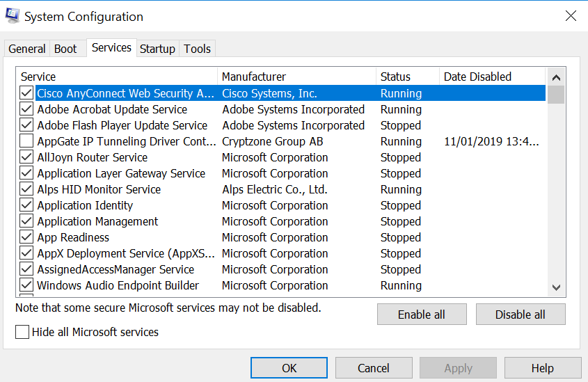Tick Hide all Microsoft services checkbox
The image size is (588, 382).
[x=22, y=332]
